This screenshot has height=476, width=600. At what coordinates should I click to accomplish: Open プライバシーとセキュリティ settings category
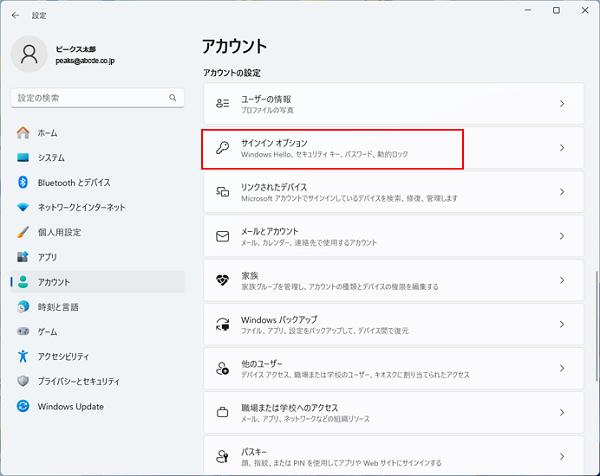tap(91, 381)
